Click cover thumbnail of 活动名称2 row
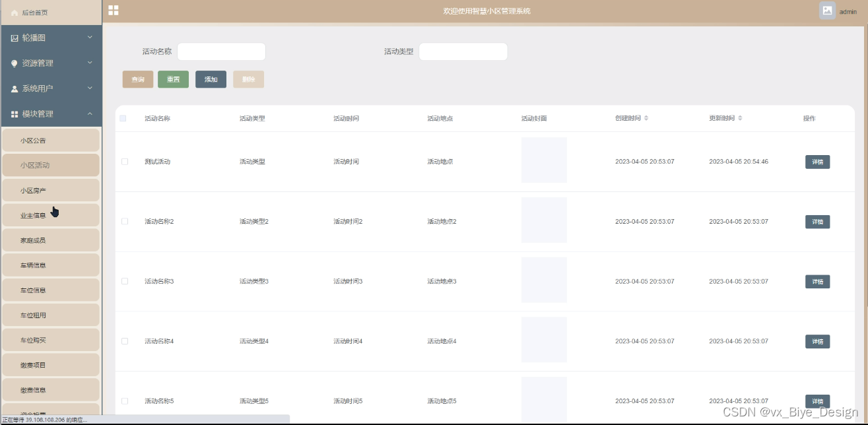Viewport: 868px width, 425px height. (x=544, y=220)
